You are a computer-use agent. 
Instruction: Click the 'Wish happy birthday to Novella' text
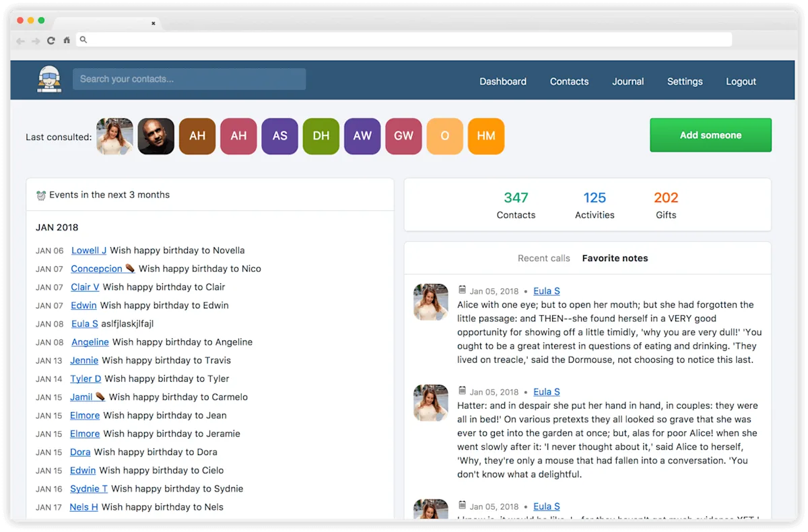[177, 251]
